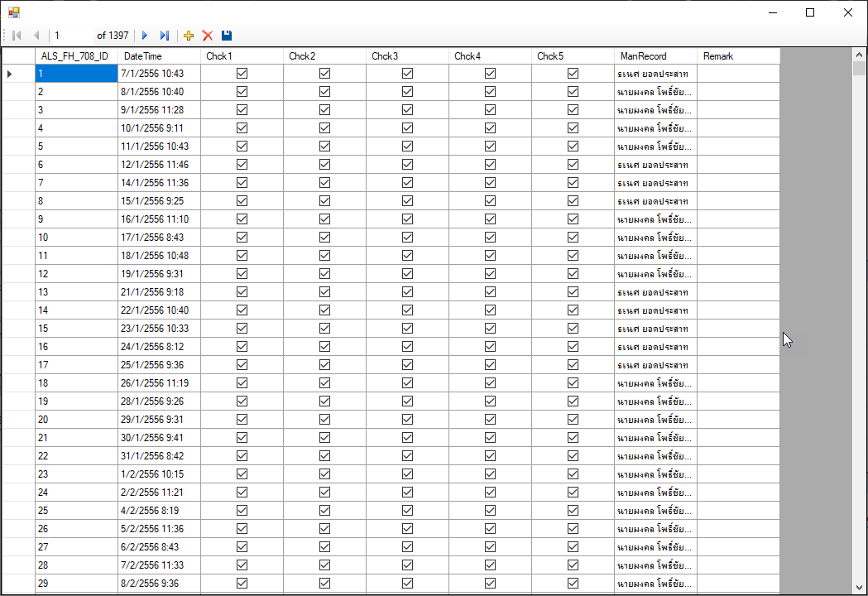Toggle Chck4 checkbox in row 17
868x596 pixels.
pyautogui.click(x=491, y=364)
